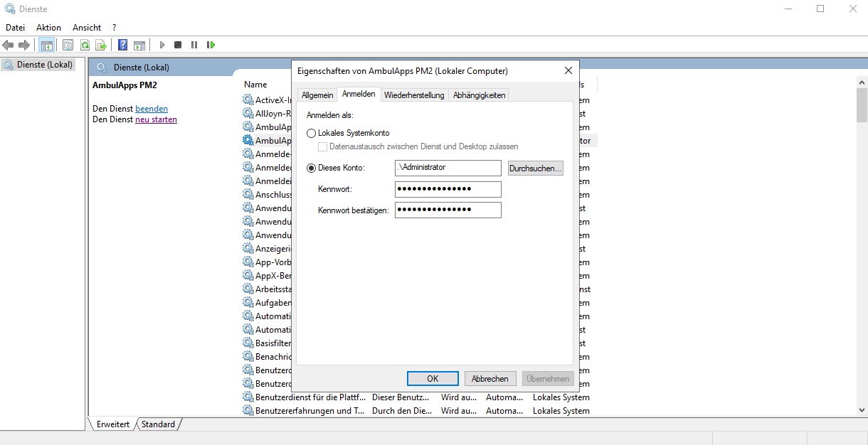
Task: Open the Properties toolbar icon
Action: [68, 45]
